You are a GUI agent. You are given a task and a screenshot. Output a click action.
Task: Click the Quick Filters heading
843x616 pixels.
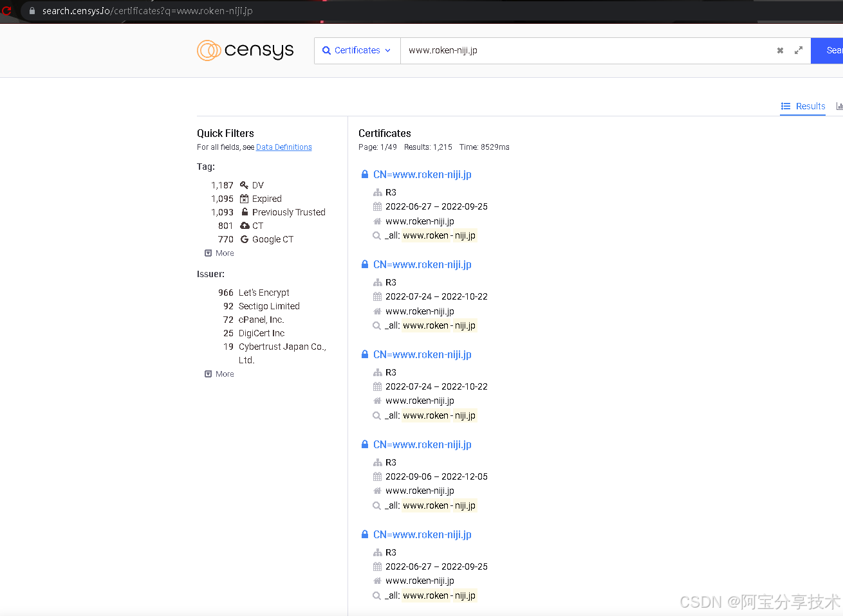pos(225,133)
